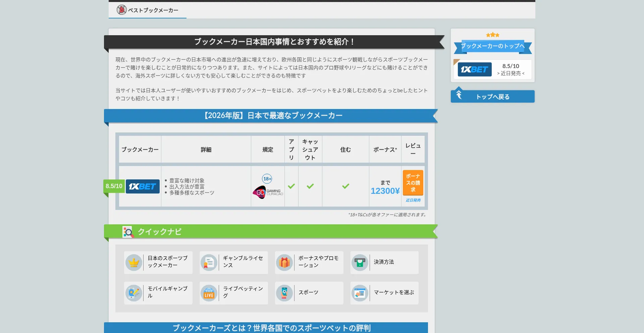
Task: Click the green check mark under 住む
Action: coord(345,186)
